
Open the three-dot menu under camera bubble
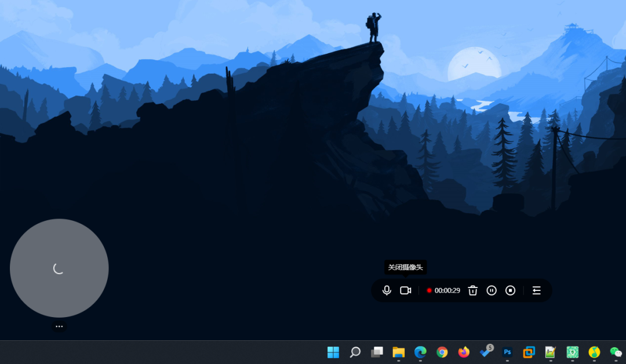[x=59, y=326]
